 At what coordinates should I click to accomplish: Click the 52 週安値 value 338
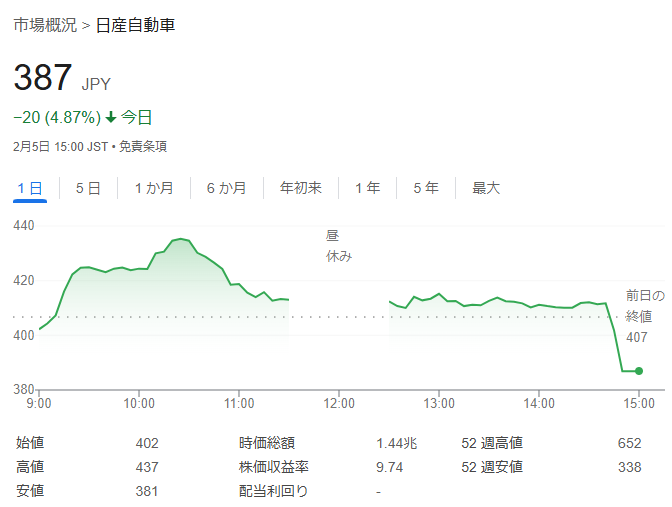[x=630, y=467]
